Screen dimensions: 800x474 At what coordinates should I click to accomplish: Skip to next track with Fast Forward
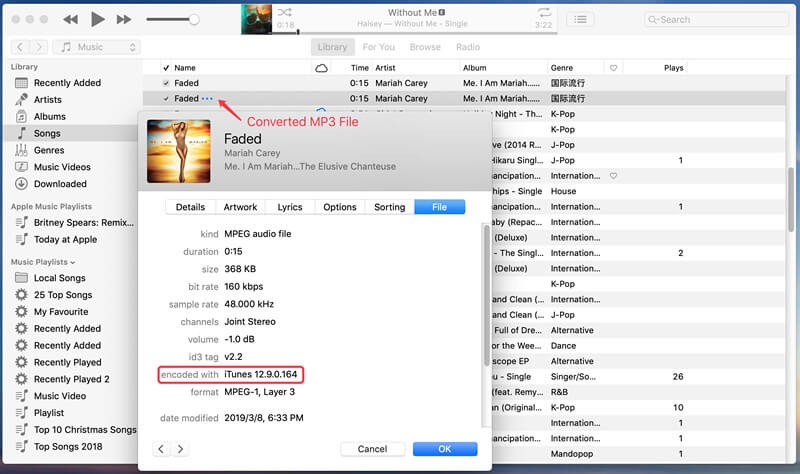(x=124, y=19)
